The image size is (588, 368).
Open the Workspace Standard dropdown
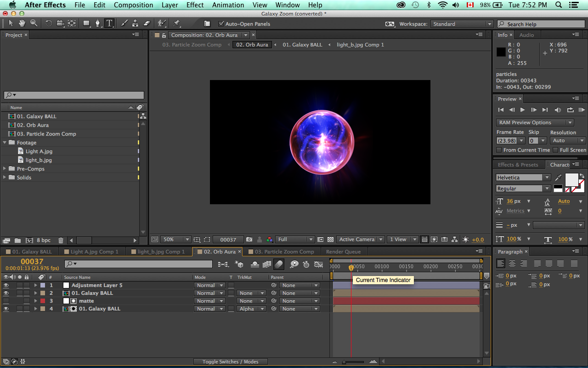click(x=462, y=24)
